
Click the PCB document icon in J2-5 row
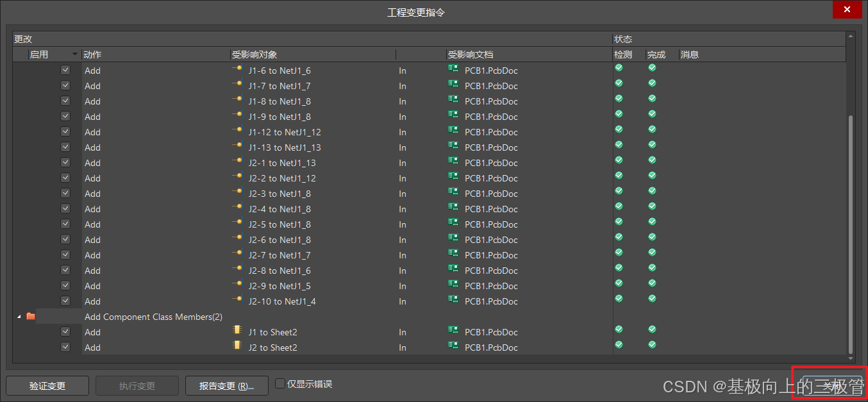(453, 222)
